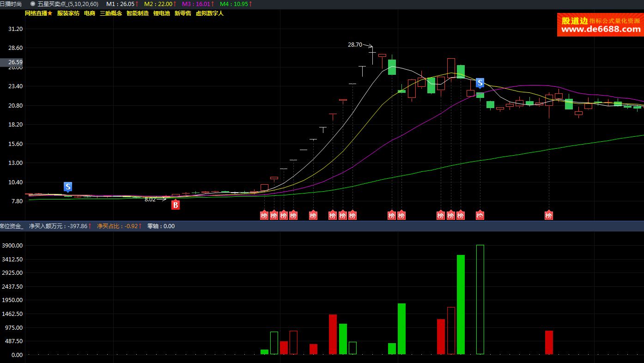The height and width of the screenshot is (363, 644).
Task: Click the M3 : 16.01 average value
Action: click(x=198, y=4)
